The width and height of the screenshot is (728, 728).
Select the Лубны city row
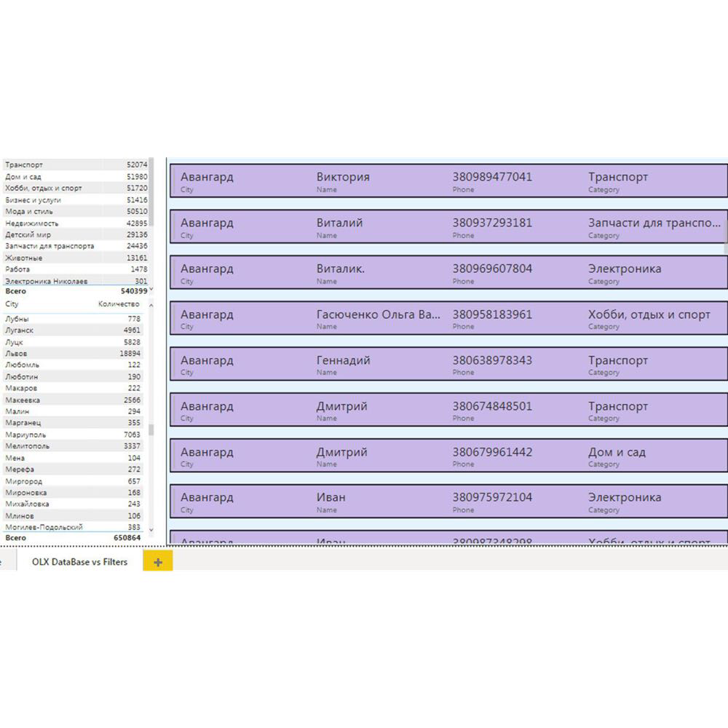[73, 319]
